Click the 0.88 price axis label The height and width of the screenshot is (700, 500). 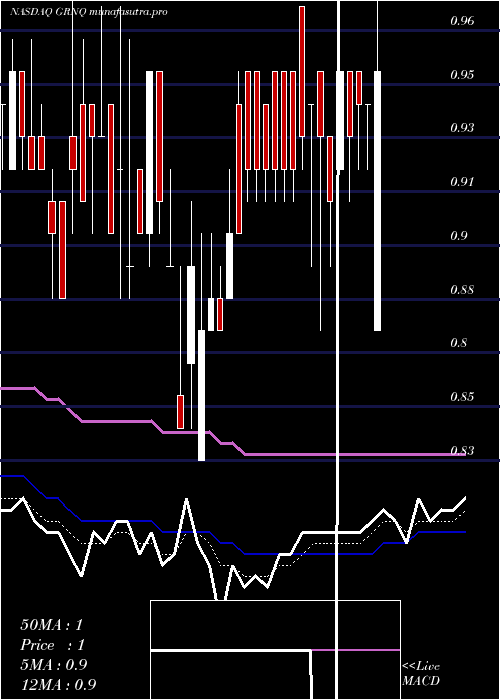click(462, 289)
